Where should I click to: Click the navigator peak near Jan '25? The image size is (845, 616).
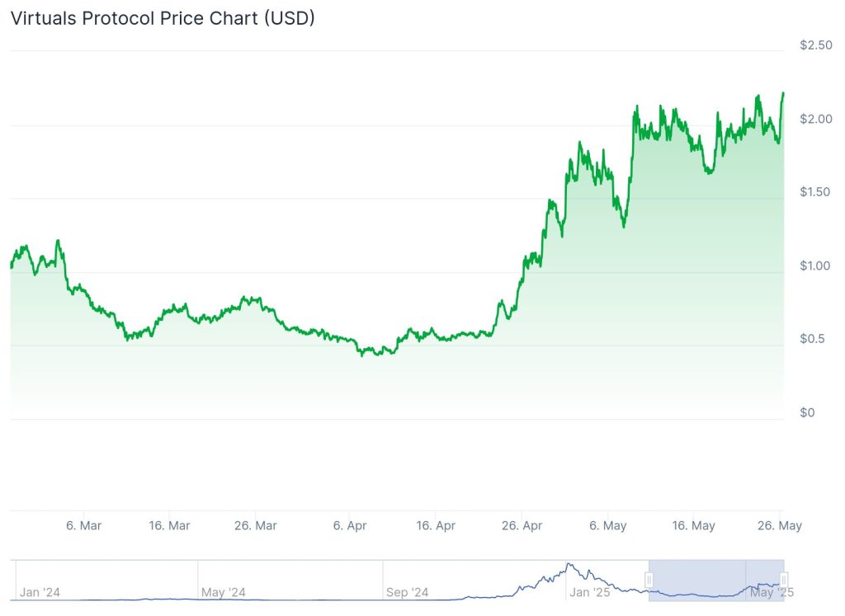coord(569,565)
